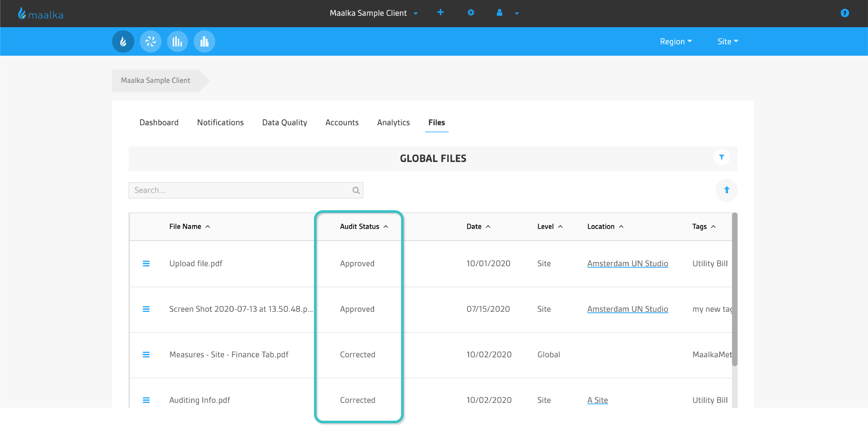Open Amsterdam UN Studio link for Screen Shot row
Viewport: 868px width, 427px height.
pyautogui.click(x=627, y=309)
